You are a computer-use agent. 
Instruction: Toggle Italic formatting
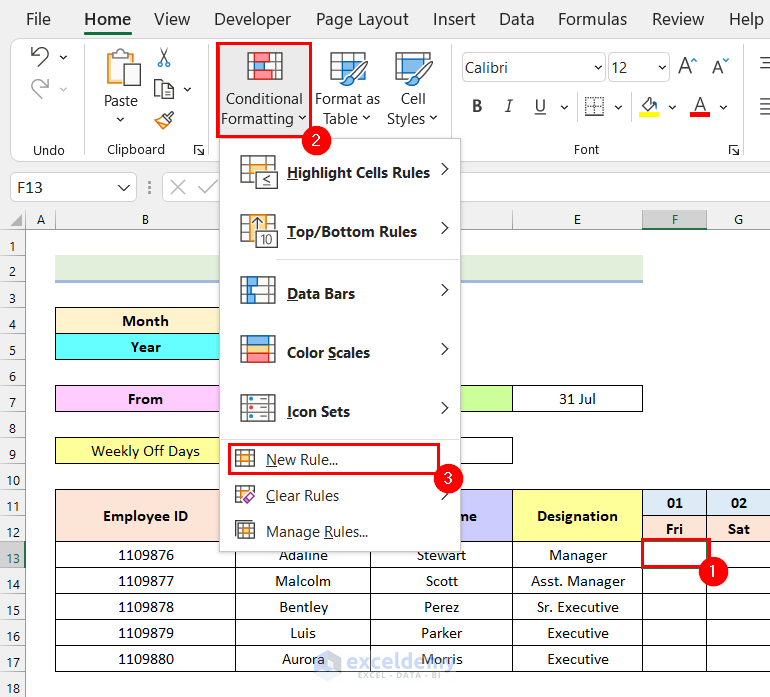pos(509,106)
